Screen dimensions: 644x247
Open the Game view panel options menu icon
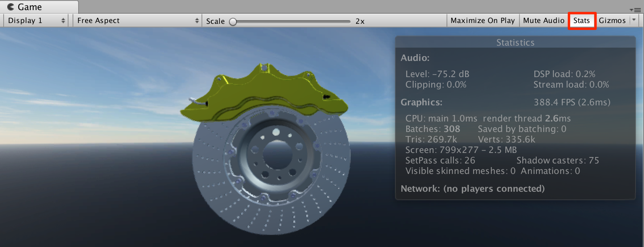tap(635, 10)
